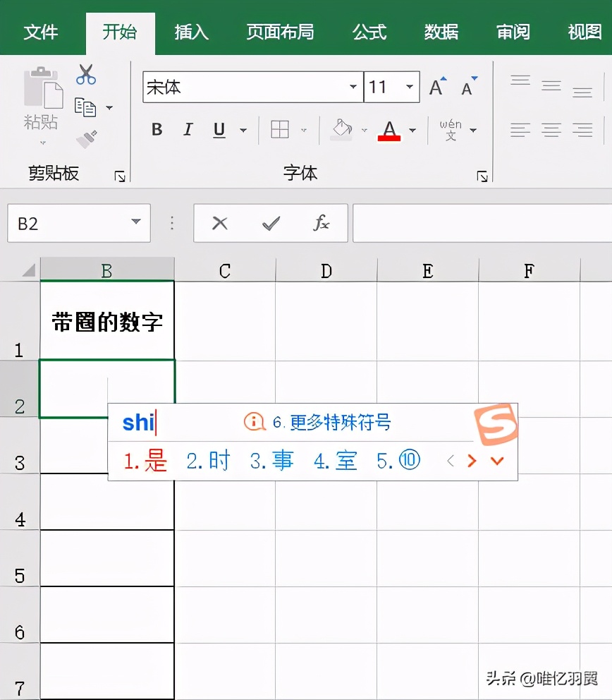612x700 pixels.
Task: Go to next IME candidate page
Action: click(472, 461)
